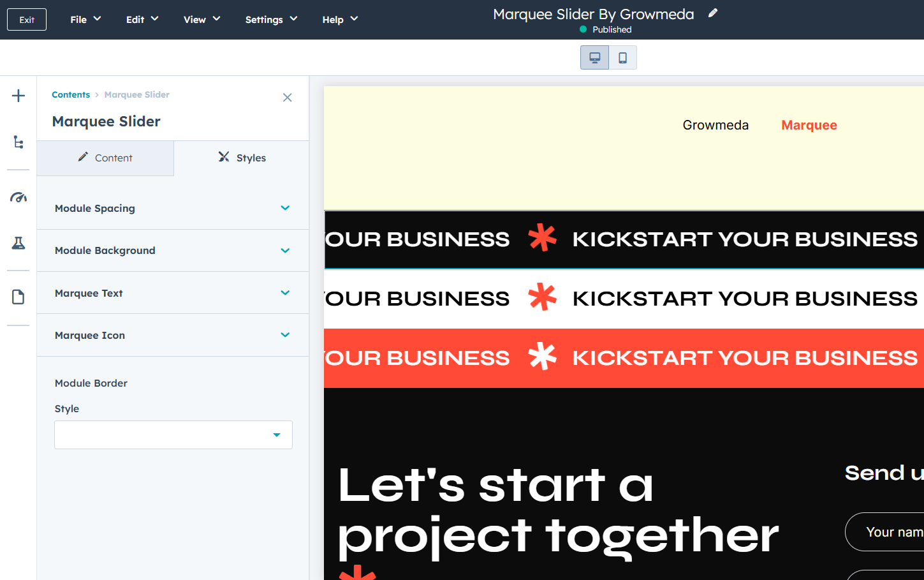The width and height of the screenshot is (924, 580).
Task: Switch to the Content tab
Action: point(105,158)
